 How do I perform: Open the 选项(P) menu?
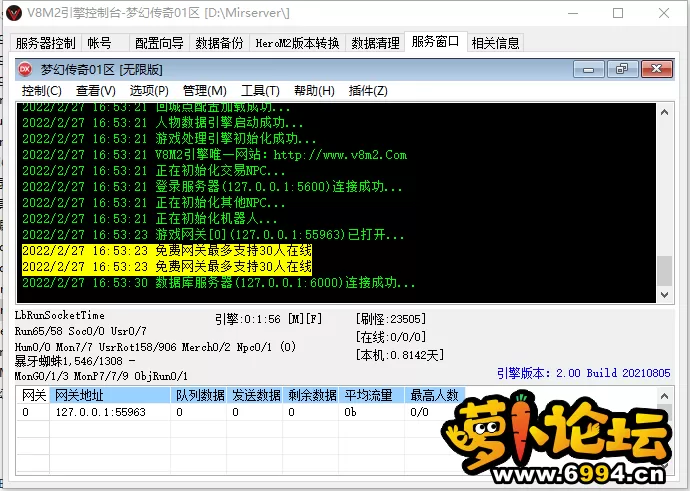click(149, 91)
